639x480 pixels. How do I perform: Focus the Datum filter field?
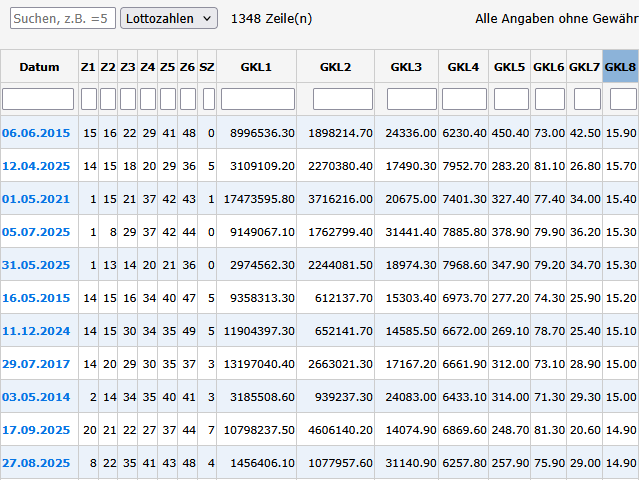38,99
